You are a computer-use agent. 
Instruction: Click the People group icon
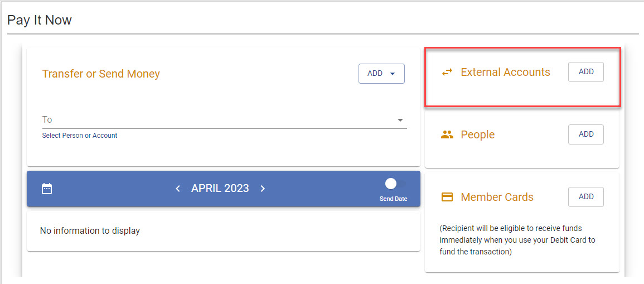pyautogui.click(x=447, y=134)
